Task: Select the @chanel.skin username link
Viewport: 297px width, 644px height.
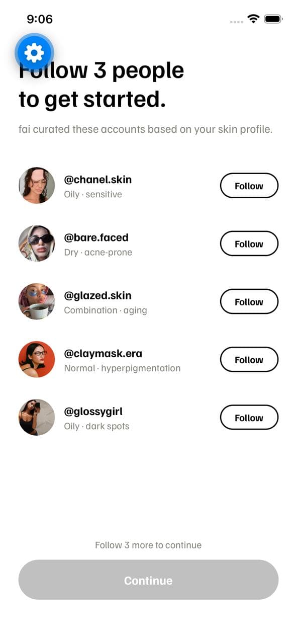Action: (x=98, y=179)
